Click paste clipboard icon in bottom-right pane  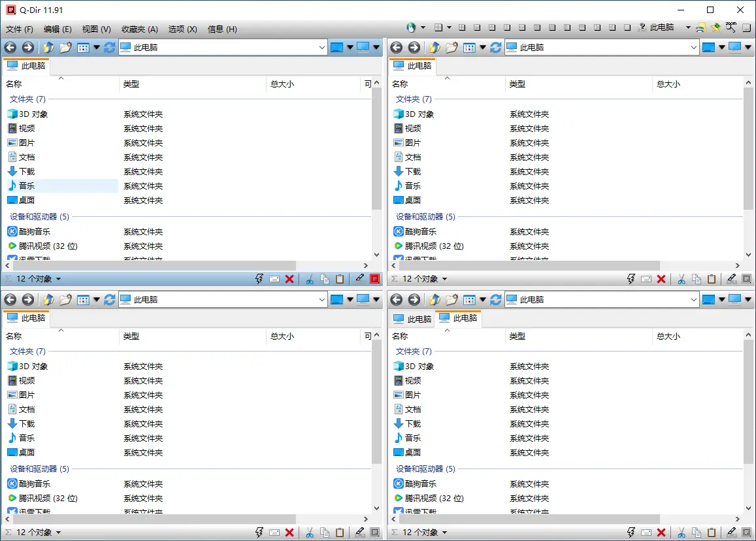(712, 533)
